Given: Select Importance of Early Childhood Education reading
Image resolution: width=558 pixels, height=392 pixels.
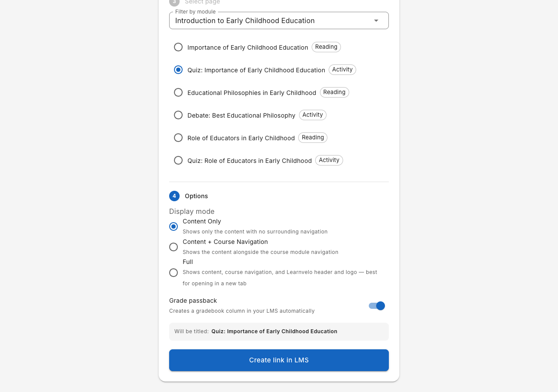Looking at the screenshot, I should (x=178, y=47).
